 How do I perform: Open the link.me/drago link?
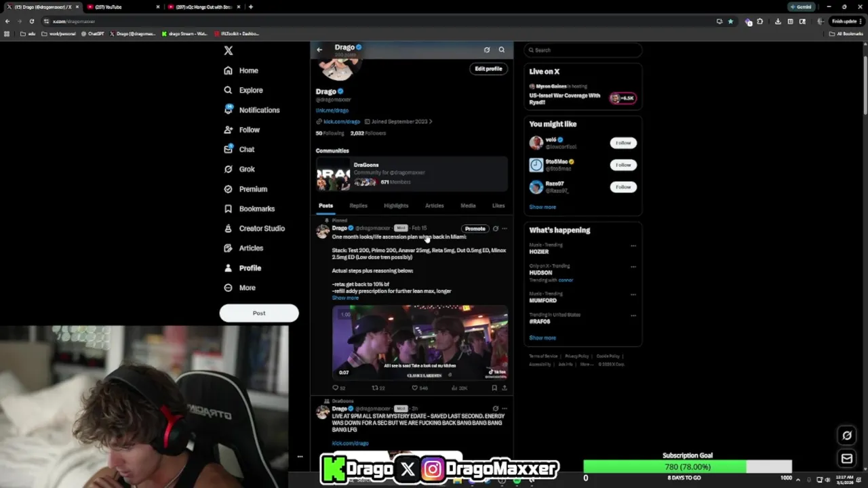332,110
